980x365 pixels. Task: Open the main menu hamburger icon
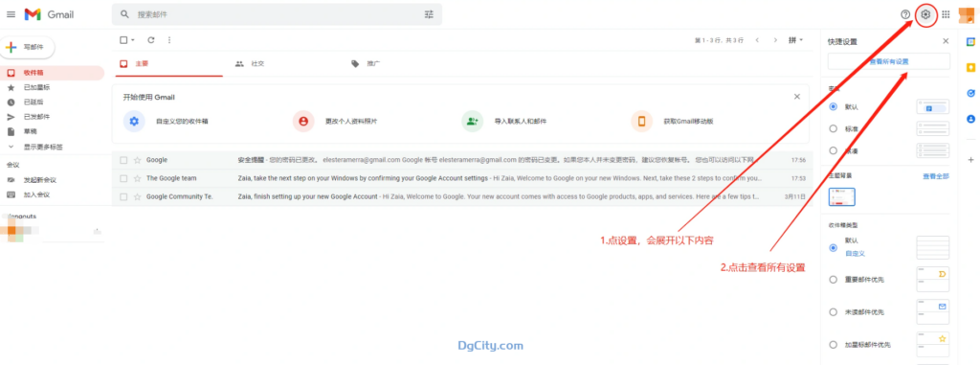click(11, 14)
